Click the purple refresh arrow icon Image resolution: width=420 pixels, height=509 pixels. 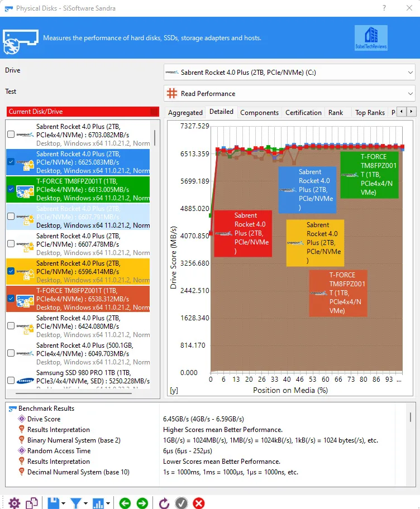tap(164, 503)
